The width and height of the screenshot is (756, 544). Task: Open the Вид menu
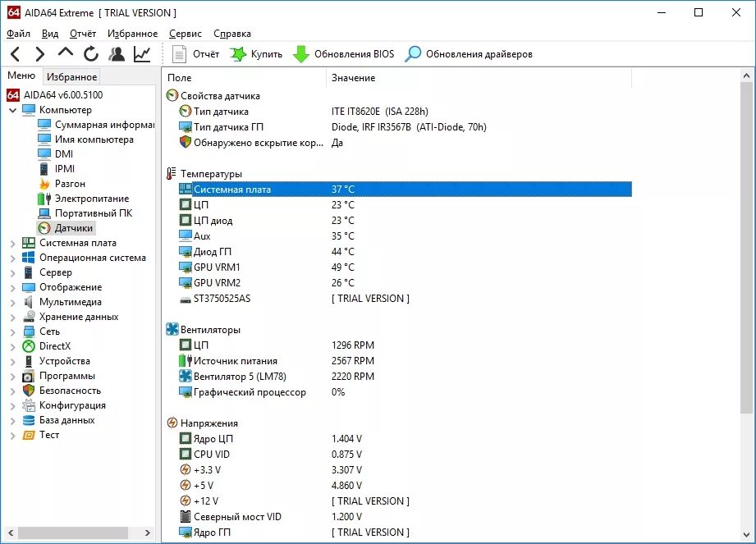click(x=49, y=34)
